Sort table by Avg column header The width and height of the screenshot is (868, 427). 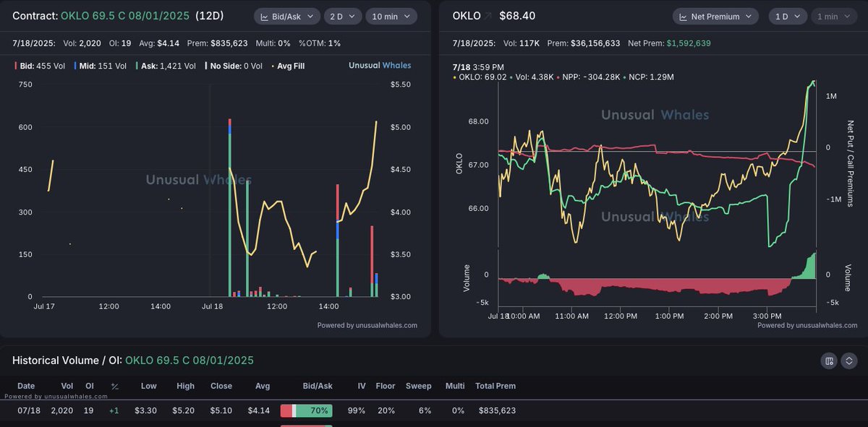point(263,386)
